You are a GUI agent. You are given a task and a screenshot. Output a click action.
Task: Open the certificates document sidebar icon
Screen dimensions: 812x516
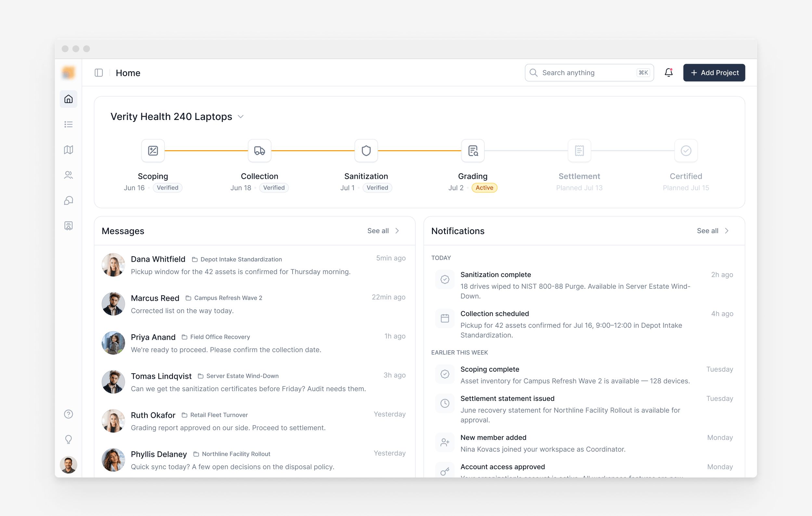pos(69,226)
